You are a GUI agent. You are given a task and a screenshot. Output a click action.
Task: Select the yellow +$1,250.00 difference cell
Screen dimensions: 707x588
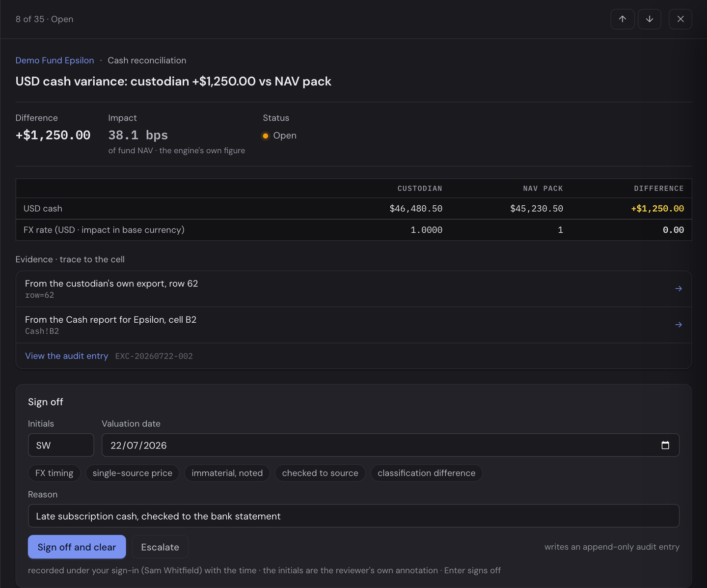[657, 209]
